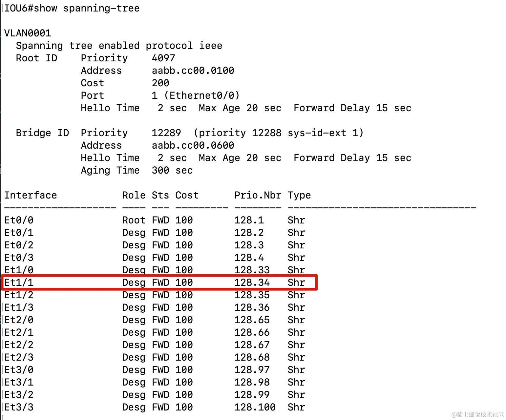The image size is (506, 420).
Task: Select interface name Et1/2
Action: click(x=19, y=295)
